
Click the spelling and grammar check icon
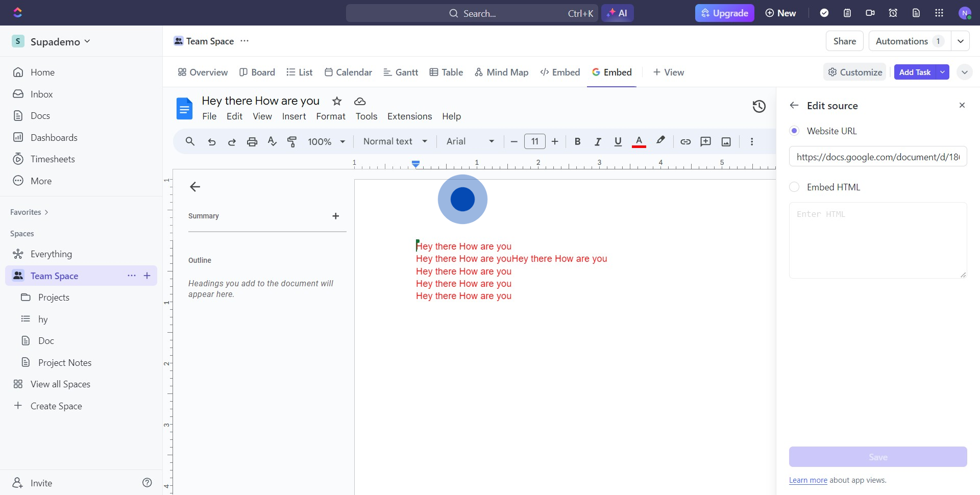[272, 142]
